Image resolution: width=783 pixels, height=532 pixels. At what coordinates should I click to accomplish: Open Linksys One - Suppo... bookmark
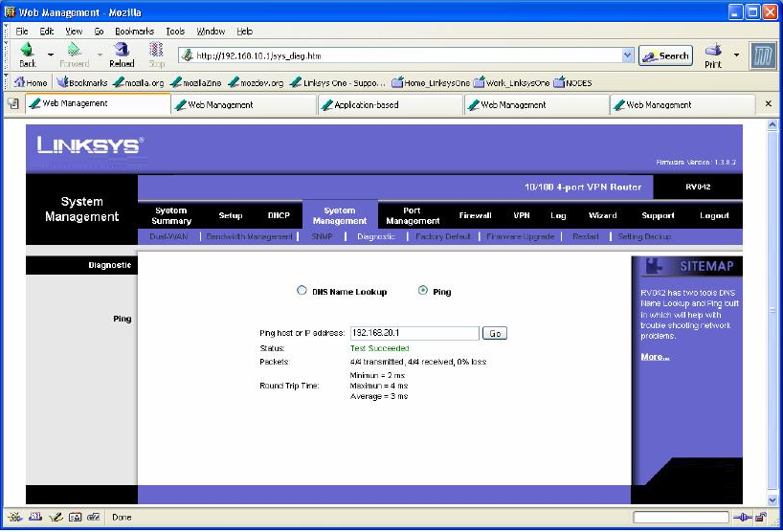point(338,82)
